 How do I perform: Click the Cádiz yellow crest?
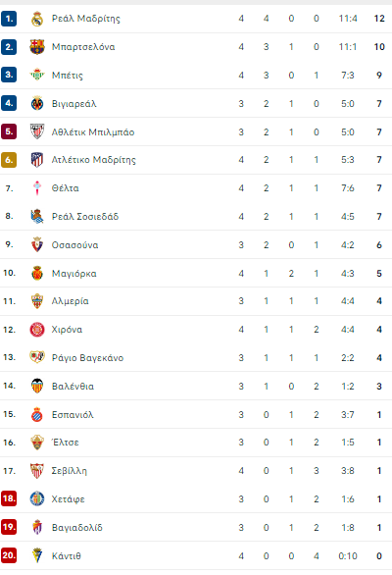tap(37, 556)
